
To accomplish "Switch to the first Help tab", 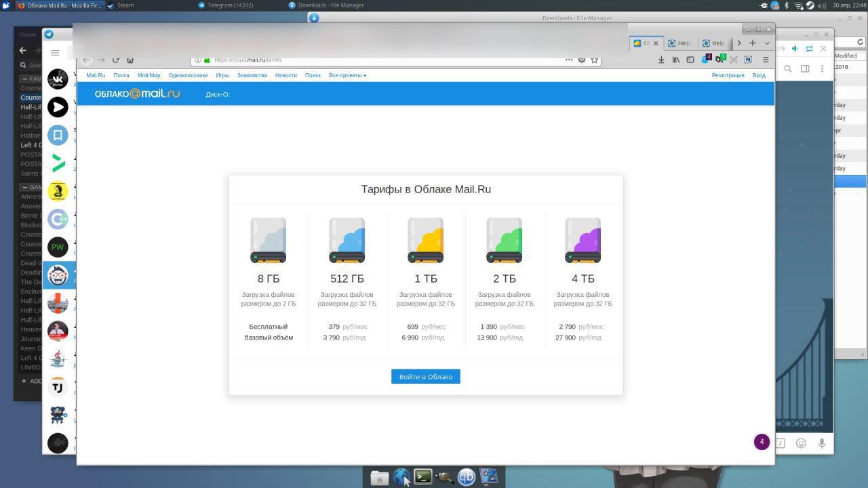I will (x=679, y=43).
